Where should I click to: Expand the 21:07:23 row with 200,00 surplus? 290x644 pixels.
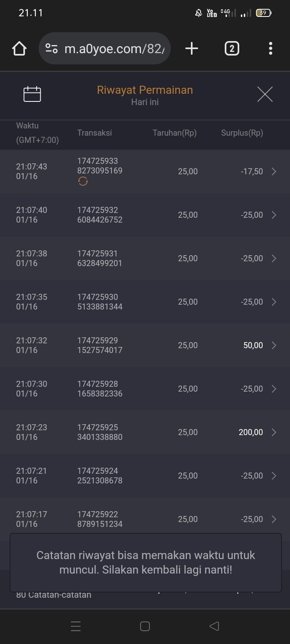[x=274, y=432]
